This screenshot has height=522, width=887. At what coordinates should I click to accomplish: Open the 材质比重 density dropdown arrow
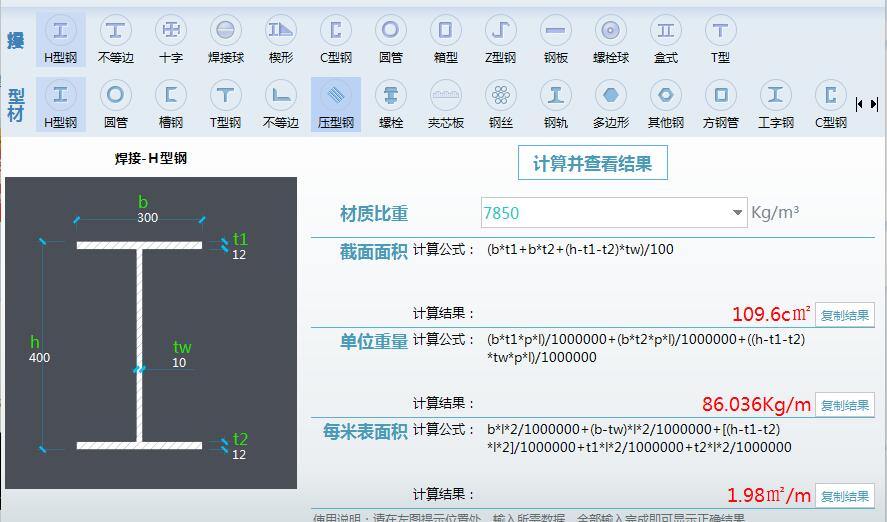tap(737, 213)
